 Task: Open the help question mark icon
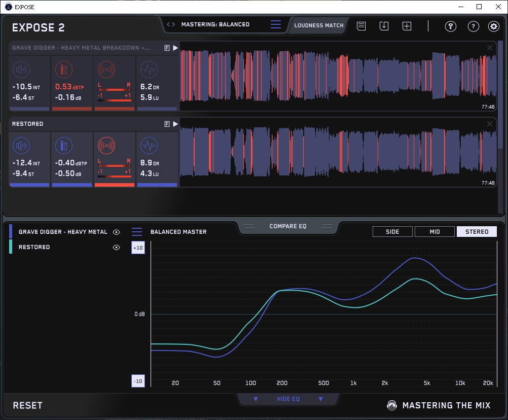(474, 26)
